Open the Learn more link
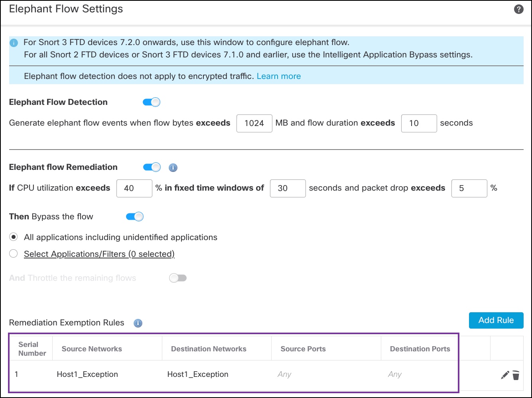 (x=279, y=76)
